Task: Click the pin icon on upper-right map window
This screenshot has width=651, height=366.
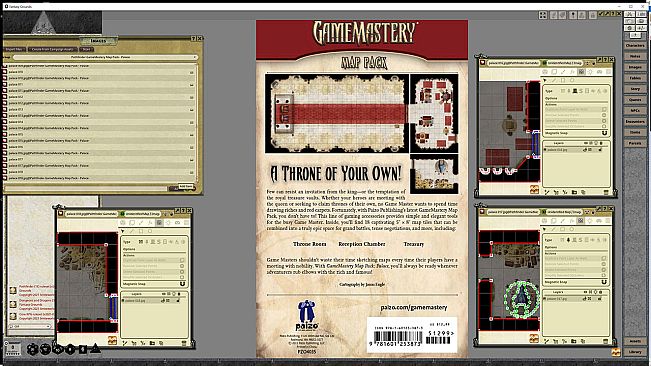Action: click(600, 60)
